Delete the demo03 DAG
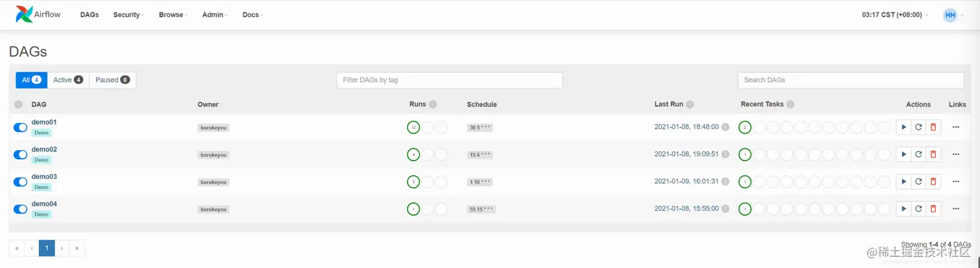 click(x=933, y=181)
